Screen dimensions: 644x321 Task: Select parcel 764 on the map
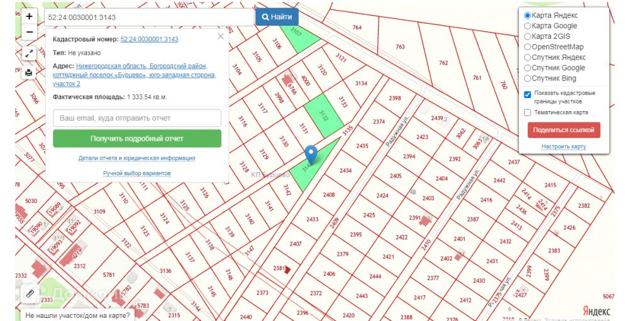coord(357,28)
